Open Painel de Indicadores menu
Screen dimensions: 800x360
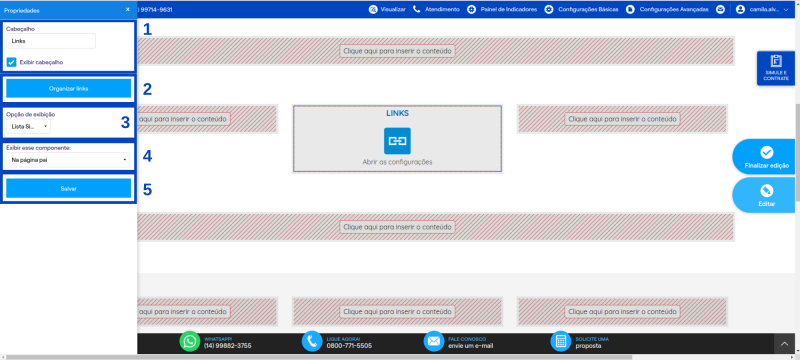pyautogui.click(x=502, y=9)
